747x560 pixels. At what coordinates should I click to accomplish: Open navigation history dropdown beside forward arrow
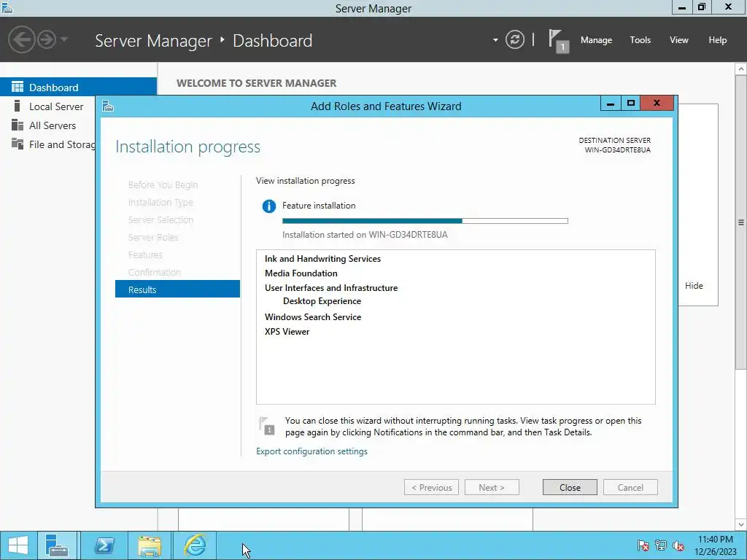point(64,39)
